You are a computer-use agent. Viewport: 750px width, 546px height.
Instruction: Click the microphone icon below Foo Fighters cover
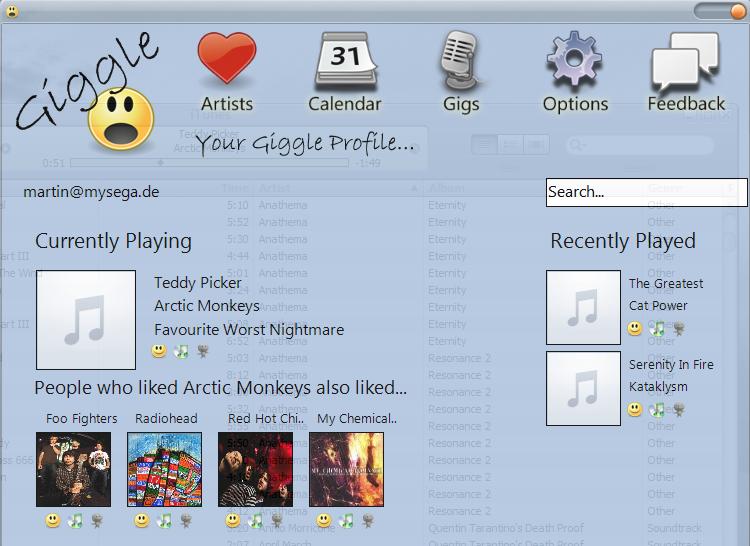coord(97,521)
